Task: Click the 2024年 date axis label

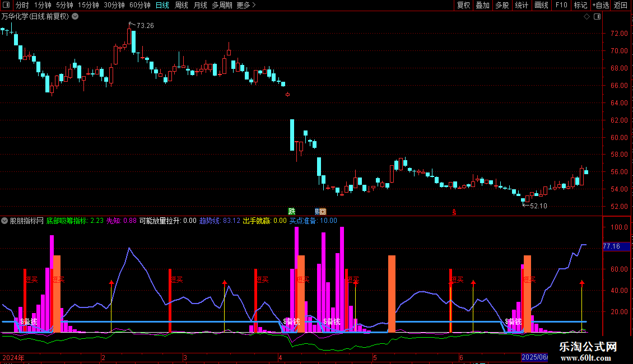Action: click(x=13, y=357)
